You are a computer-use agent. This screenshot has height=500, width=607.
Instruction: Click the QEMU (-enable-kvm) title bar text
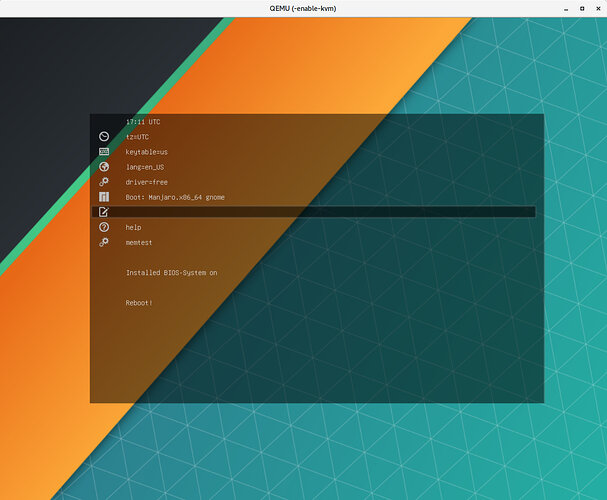point(303,9)
